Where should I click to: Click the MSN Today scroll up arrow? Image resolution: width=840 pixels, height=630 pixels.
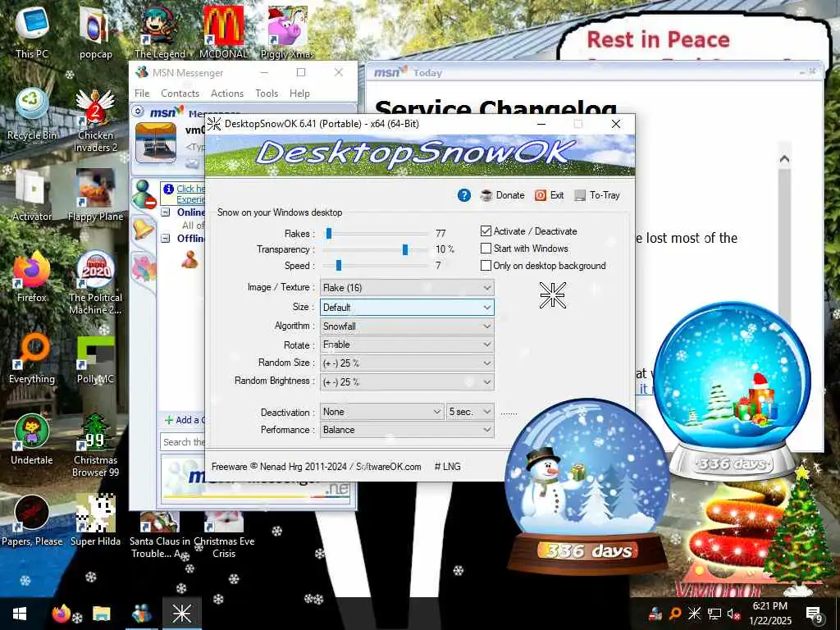pyautogui.click(x=784, y=159)
